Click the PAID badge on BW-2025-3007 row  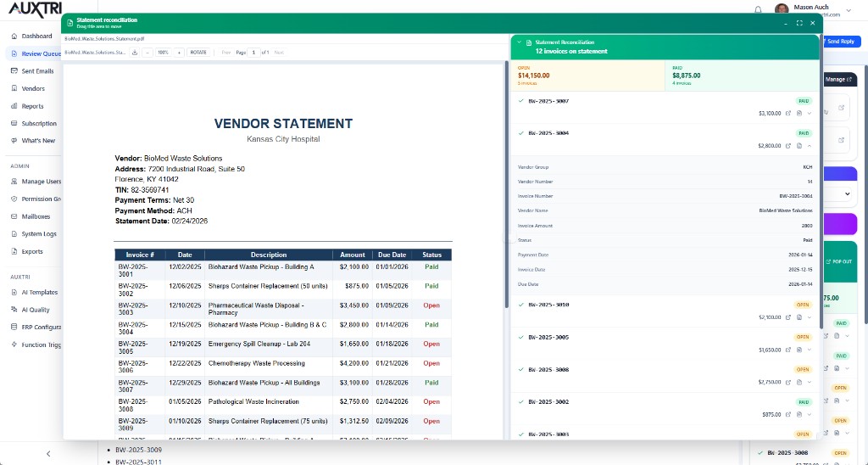[804, 102]
